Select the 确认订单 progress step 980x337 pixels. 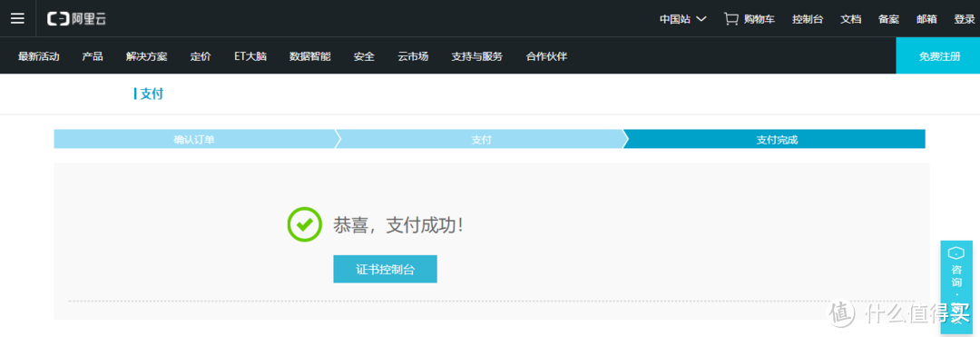[x=194, y=139]
